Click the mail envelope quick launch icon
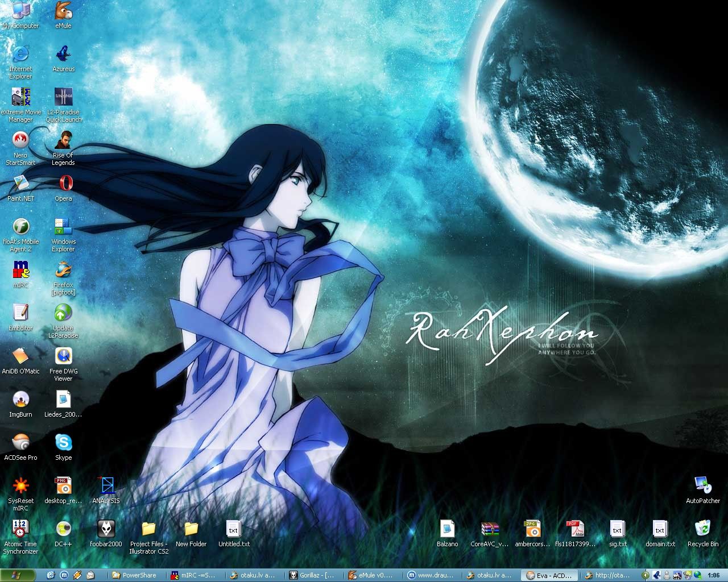 coord(90,575)
